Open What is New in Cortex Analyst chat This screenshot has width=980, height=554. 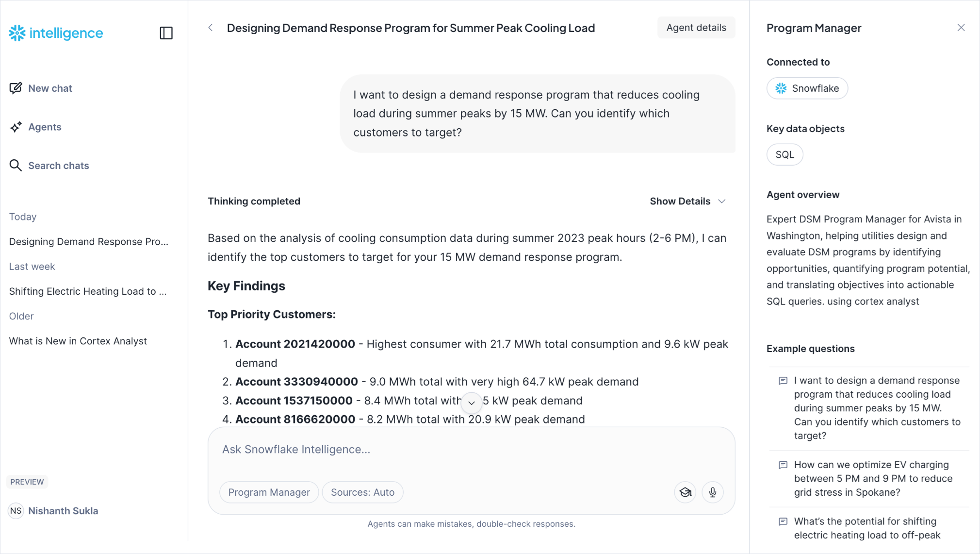pyautogui.click(x=78, y=341)
